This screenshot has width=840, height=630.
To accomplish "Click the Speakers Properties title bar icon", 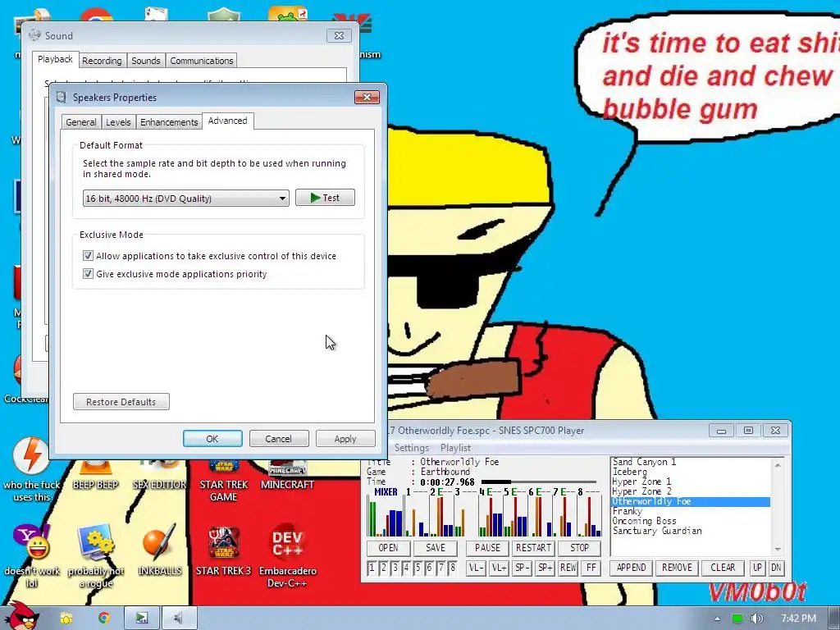I will [x=62, y=97].
